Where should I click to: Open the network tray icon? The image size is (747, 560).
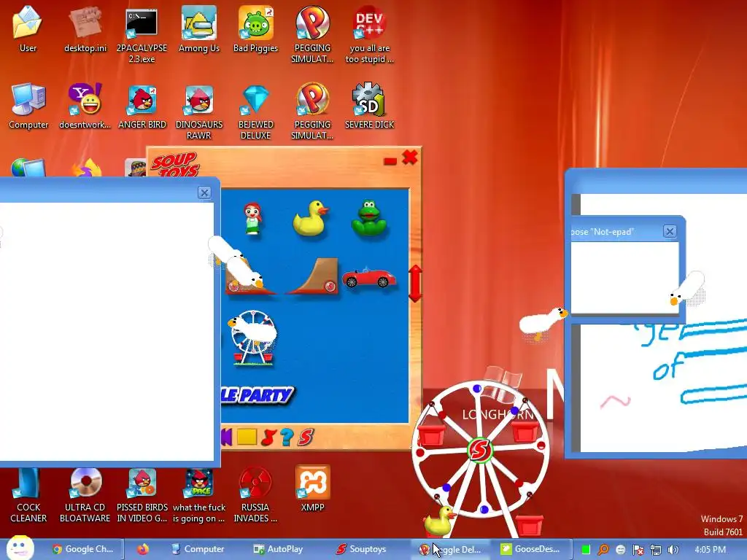coord(656,550)
